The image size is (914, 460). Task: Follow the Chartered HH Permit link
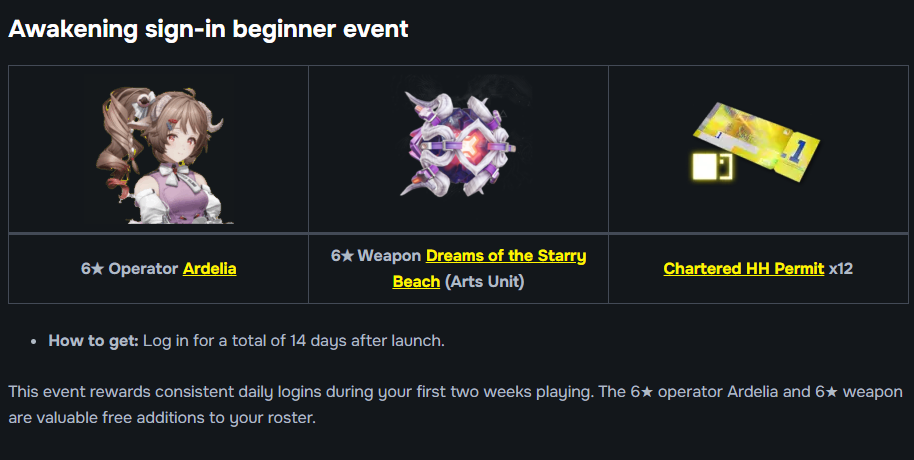tap(743, 269)
